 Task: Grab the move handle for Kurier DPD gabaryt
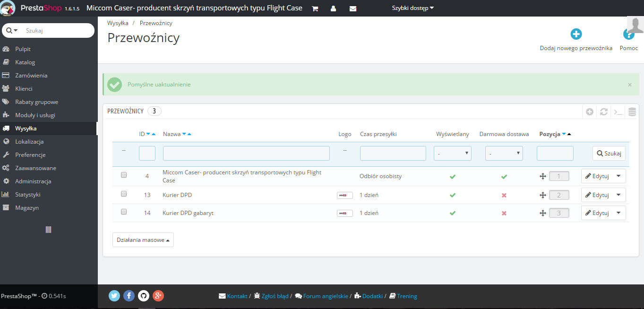(543, 213)
